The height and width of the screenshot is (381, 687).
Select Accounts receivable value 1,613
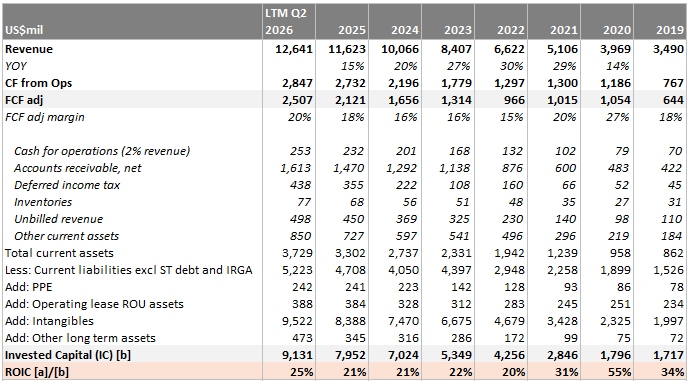[x=295, y=168]
